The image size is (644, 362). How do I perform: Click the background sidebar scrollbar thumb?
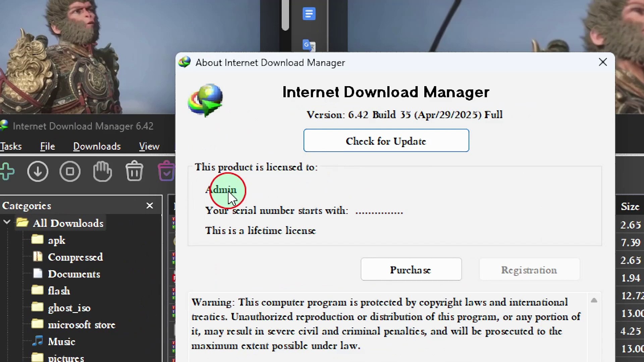[285, 15]
